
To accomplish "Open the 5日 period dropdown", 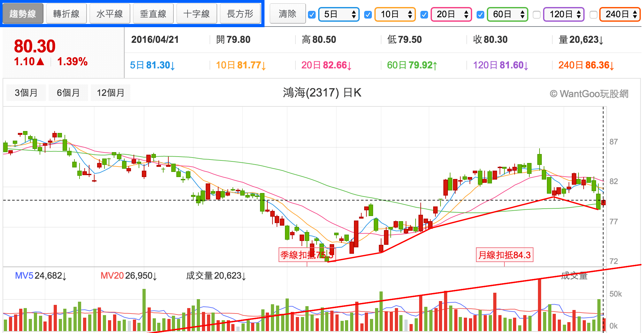I will 339,14.
